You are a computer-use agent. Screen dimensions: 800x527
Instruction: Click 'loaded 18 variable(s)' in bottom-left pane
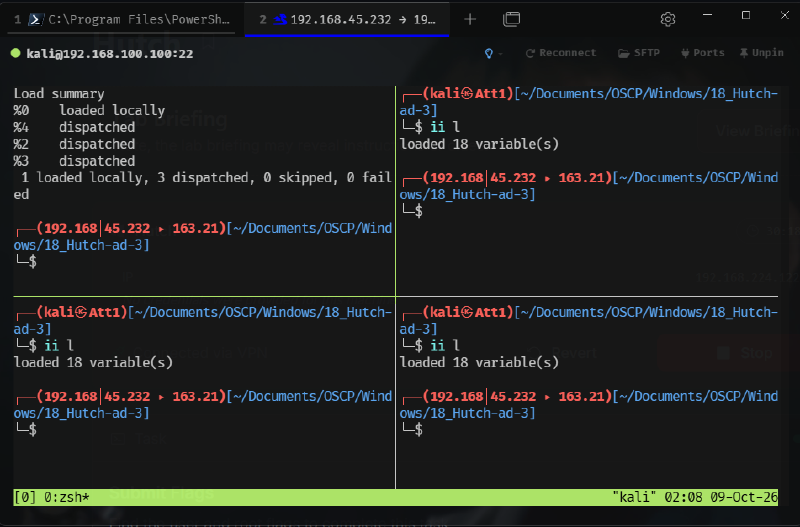point(93,362)
